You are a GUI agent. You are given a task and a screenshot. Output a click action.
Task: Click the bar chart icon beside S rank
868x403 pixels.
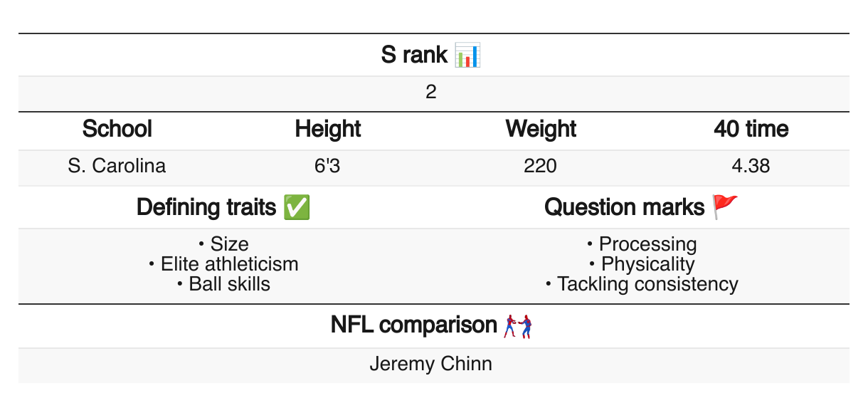468,55
